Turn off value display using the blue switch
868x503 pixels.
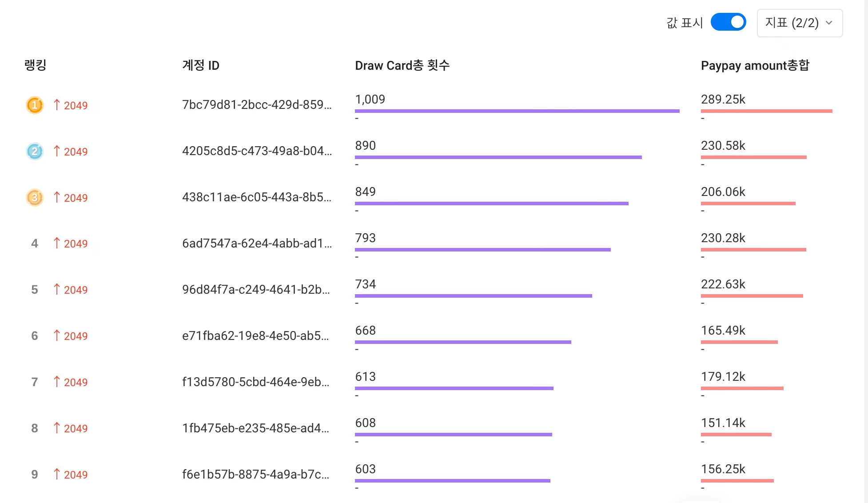coord(729,21)
